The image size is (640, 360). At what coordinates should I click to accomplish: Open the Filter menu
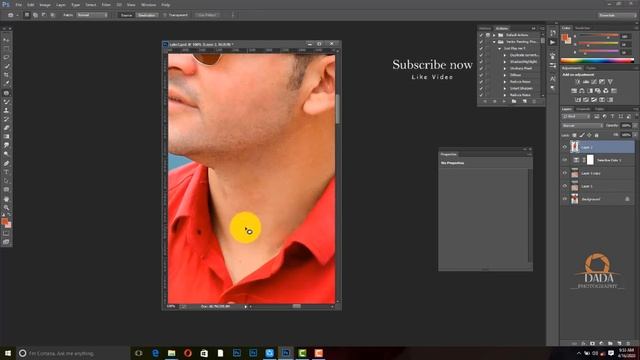point(106,5)
